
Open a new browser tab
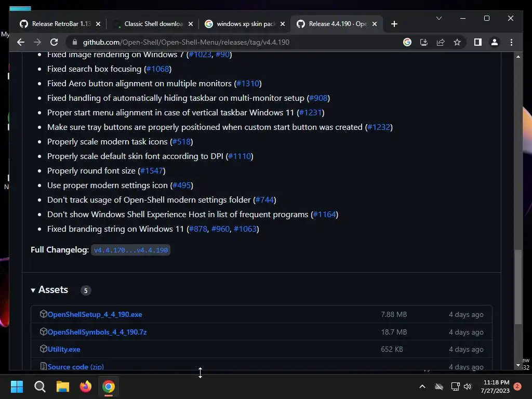tap(394, 24)
